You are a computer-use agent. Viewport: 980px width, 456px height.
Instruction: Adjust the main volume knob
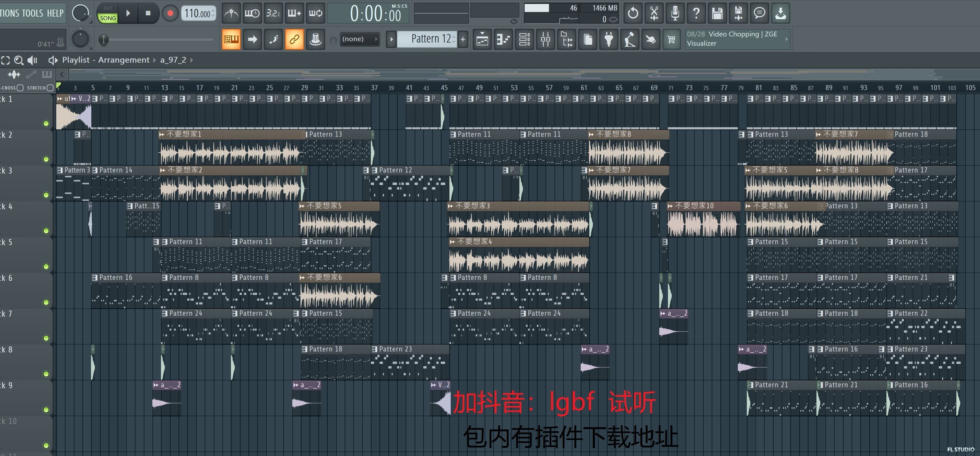point(80,13)
